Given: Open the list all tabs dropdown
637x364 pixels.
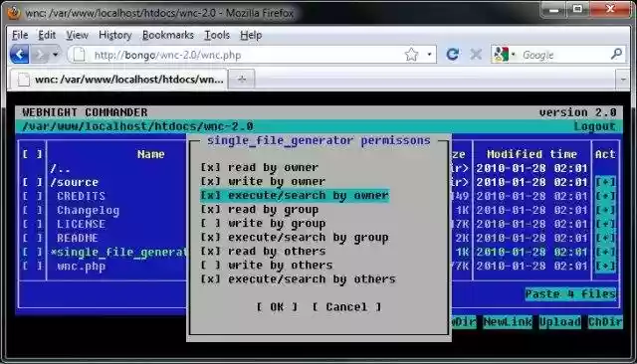Looking at the screenshot, I should 623,80.
